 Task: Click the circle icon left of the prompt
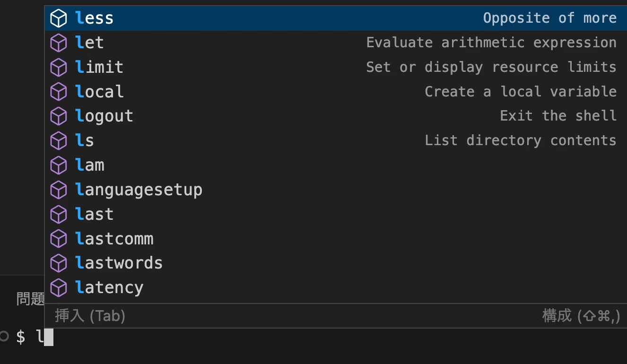click(x=5, y=336)
